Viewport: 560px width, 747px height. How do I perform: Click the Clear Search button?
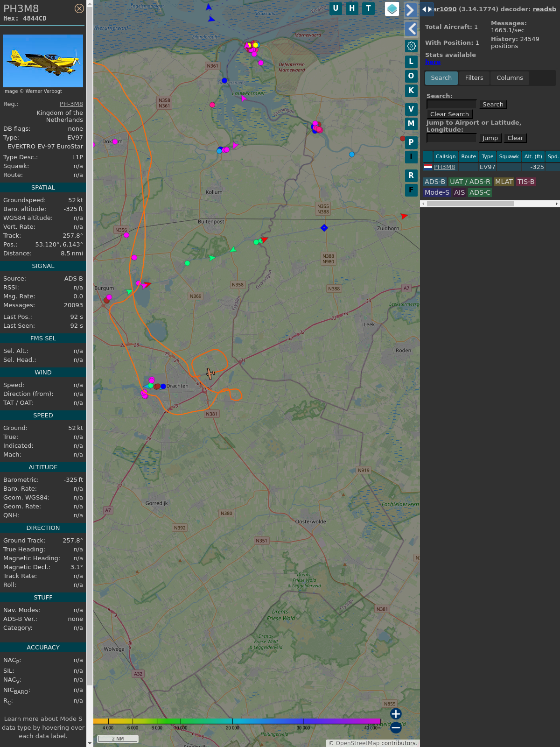click(x=449, y=114)
